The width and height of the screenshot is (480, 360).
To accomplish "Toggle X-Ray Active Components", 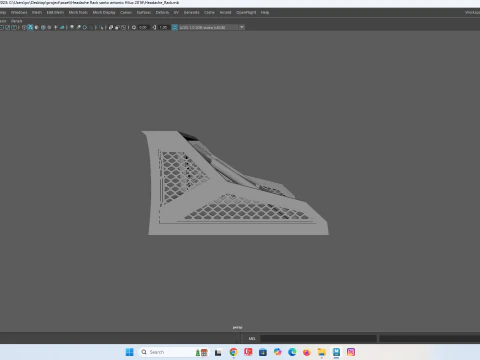I will click(117, 27).
